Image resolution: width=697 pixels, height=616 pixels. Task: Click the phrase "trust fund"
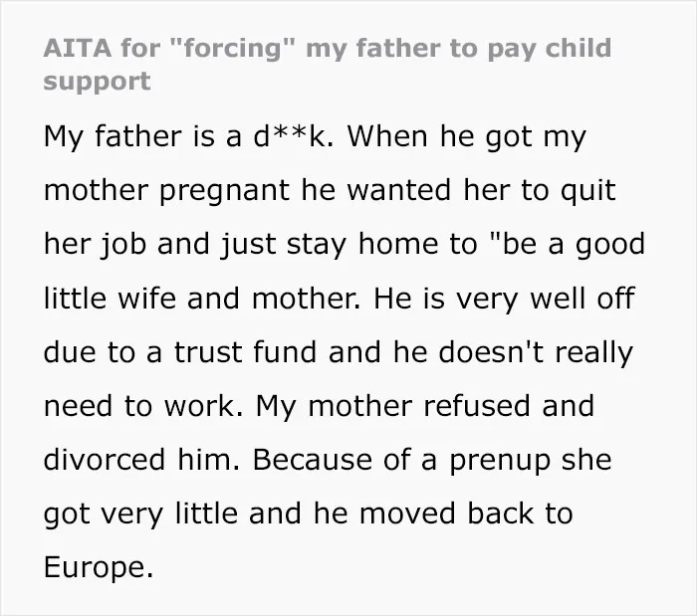tap(246, 351)
